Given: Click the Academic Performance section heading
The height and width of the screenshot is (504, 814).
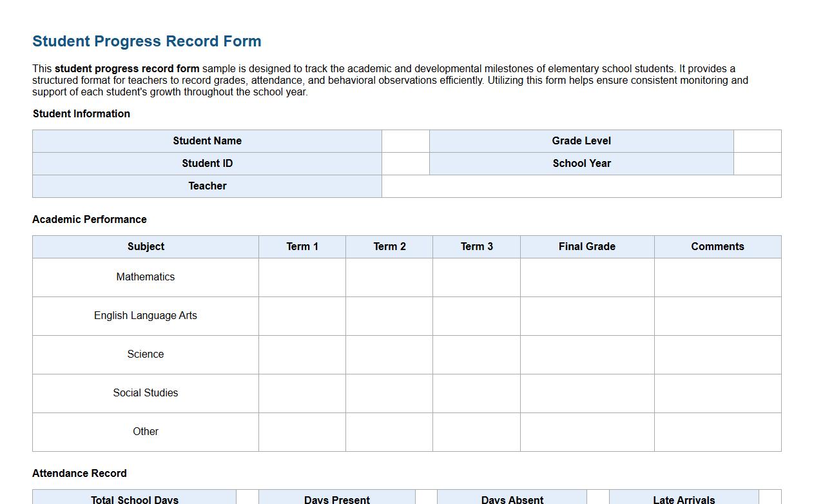Looking at the screenshot, I should click(90, 219).
